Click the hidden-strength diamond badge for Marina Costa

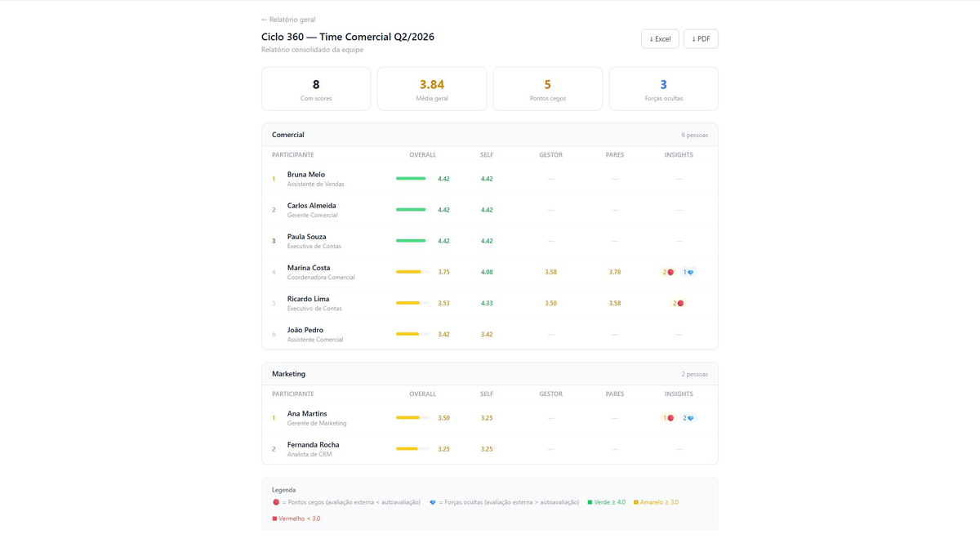pyautogui.click(x=688, y=272)
